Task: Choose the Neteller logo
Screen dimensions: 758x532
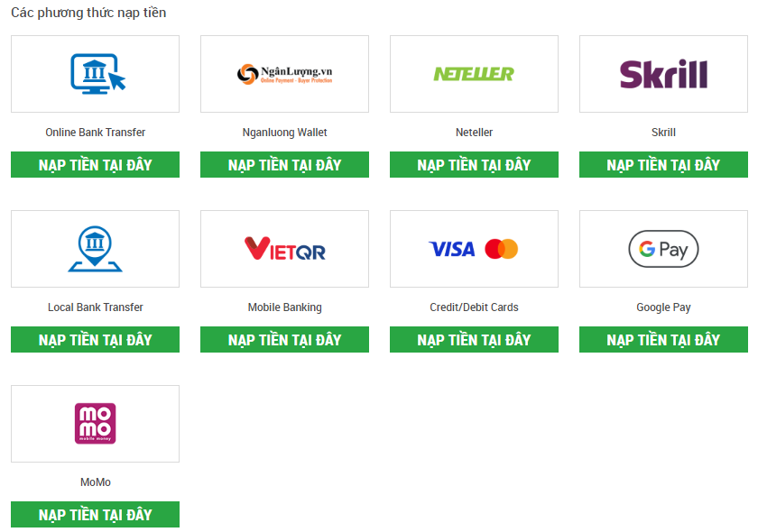Action: [x=474, y=74]
